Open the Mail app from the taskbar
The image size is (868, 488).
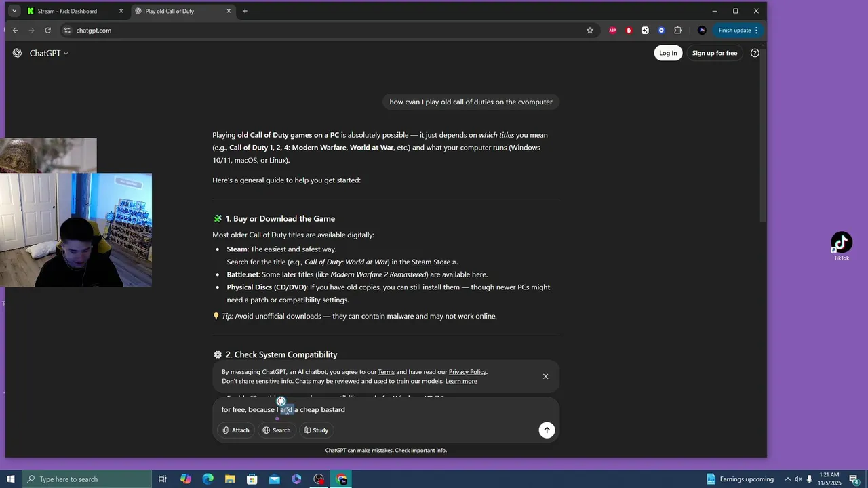click(x=274, y=479)
